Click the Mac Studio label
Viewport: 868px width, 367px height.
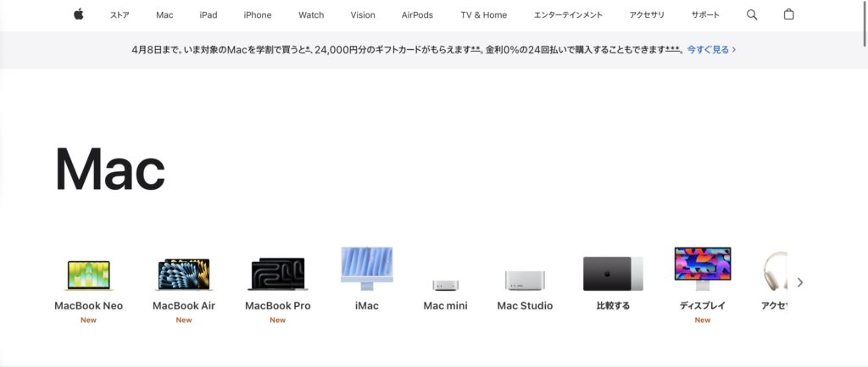click(525, 306)
